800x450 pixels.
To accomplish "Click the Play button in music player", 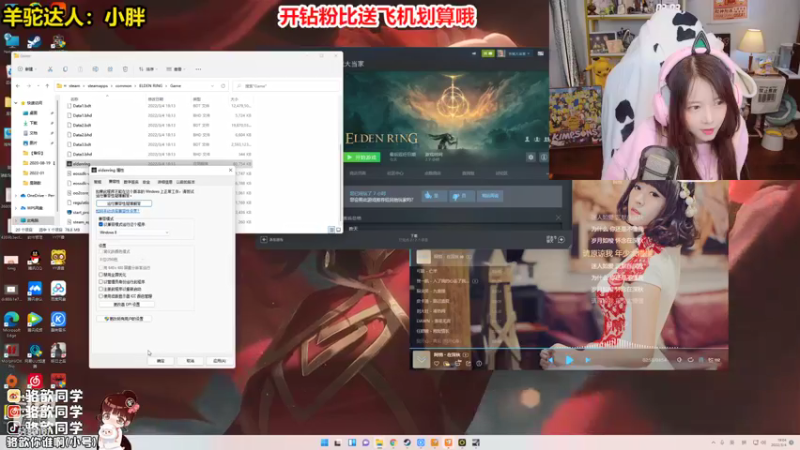I will (569, 360).
